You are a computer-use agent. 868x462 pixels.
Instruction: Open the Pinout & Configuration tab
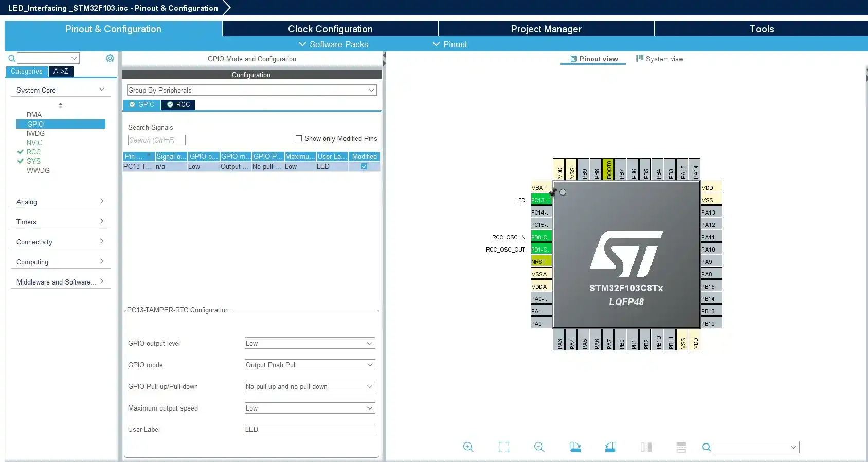point(113,29)
